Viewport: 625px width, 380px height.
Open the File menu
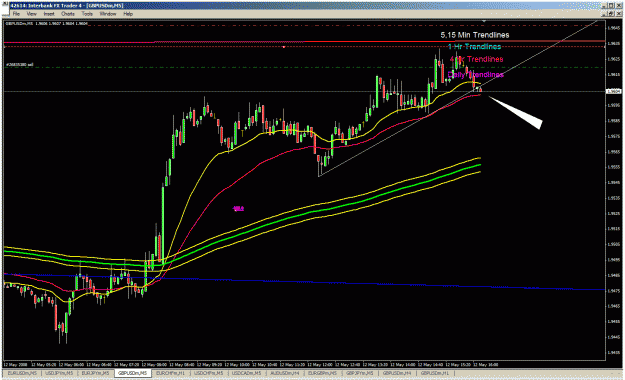click(16, 14)
